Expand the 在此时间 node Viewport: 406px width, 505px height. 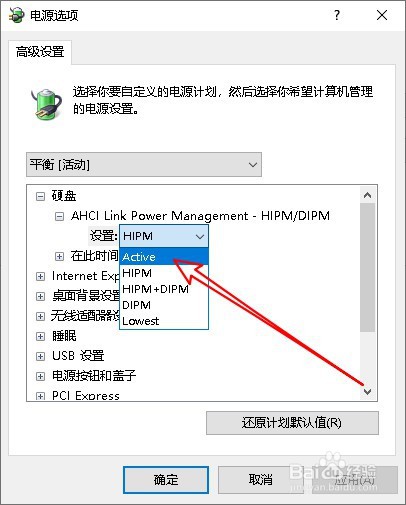pyautogui.click(x=59, y=256)
